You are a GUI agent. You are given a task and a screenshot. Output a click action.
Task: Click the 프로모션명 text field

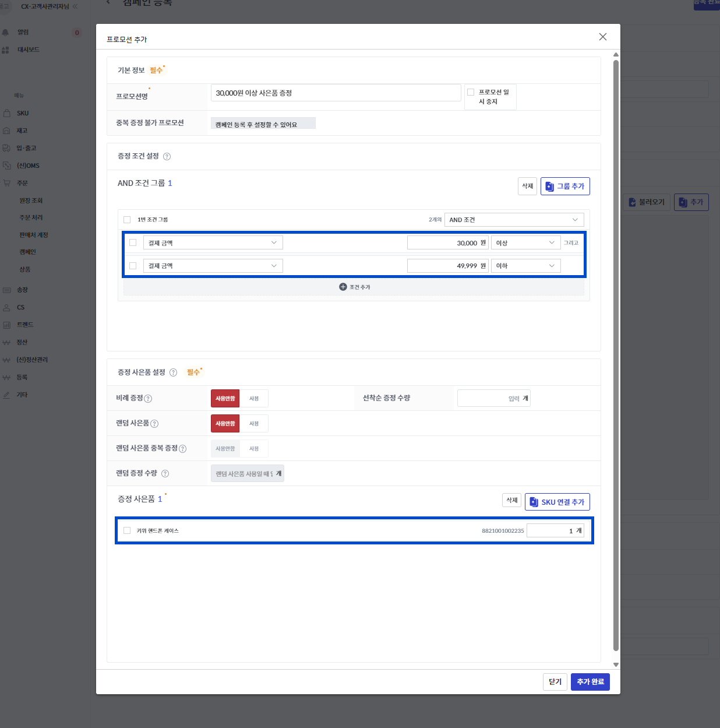pos(336,93)
